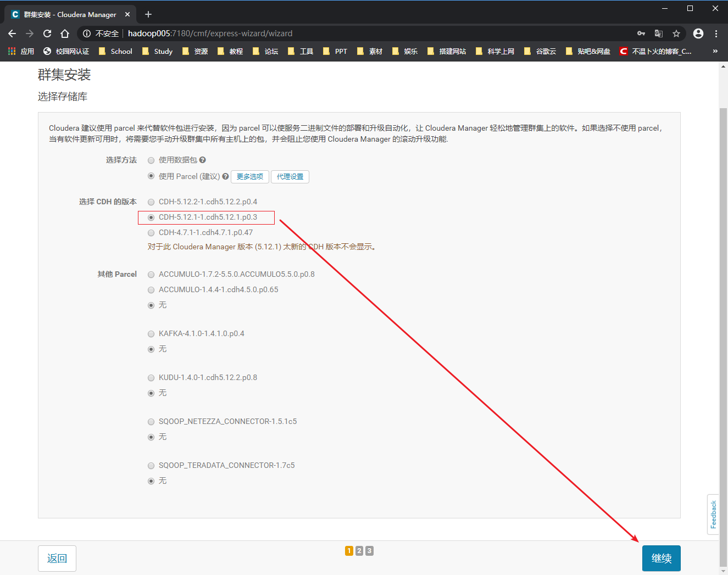This screenshot has height=575, width=728.
Task: Open the Study bookmark folder
Action: pyautogui.click(x=157, y=51)
